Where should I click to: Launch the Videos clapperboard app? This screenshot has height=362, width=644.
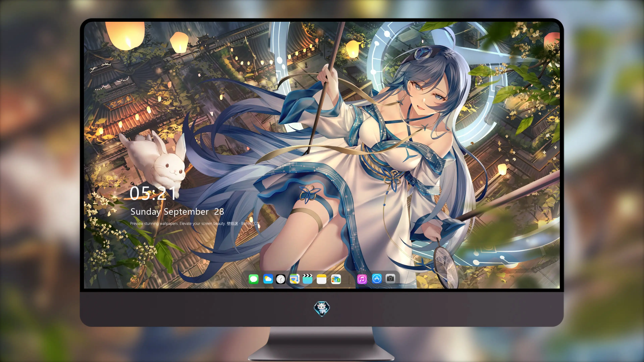[x=308, y=279]
